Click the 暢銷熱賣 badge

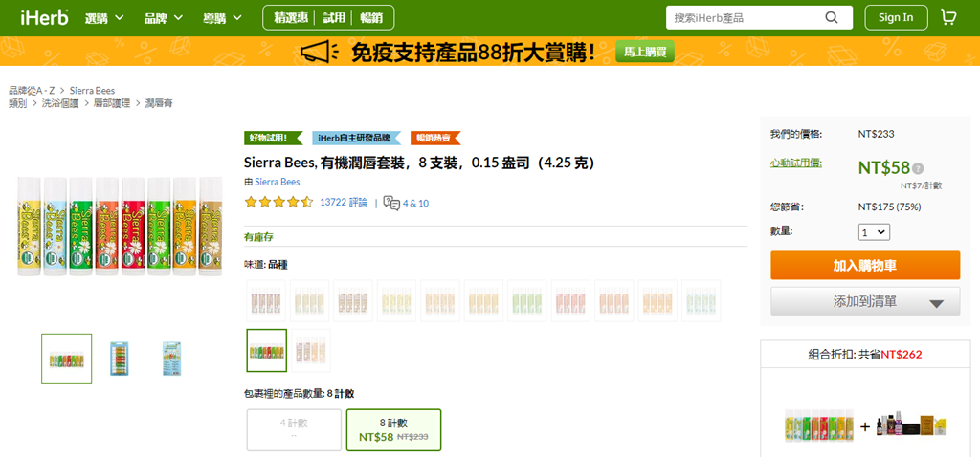435,138
